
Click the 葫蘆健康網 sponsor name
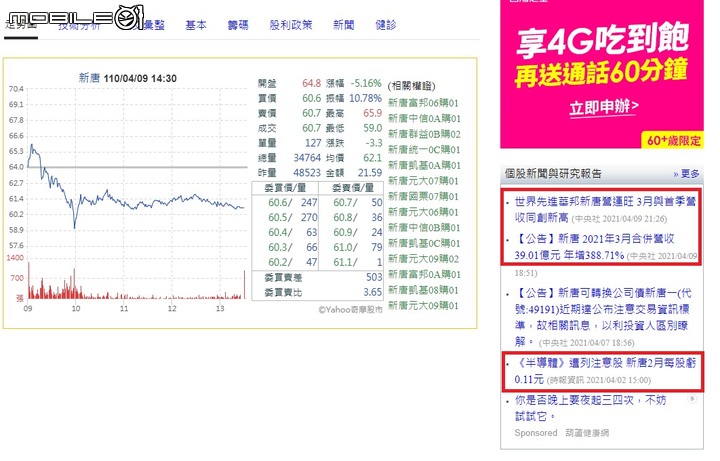pos(587,433)
